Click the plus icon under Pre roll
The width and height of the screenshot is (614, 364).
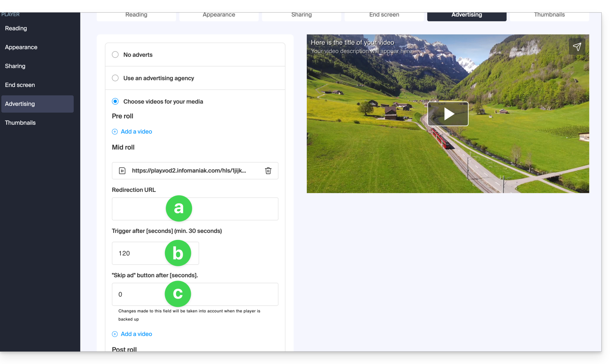point(115,132)
